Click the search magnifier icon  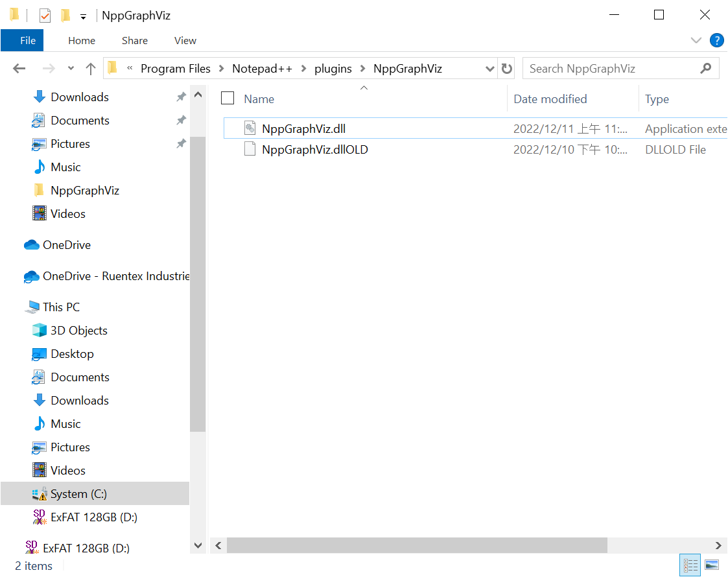pyautogui.click(x=706, y=69)
